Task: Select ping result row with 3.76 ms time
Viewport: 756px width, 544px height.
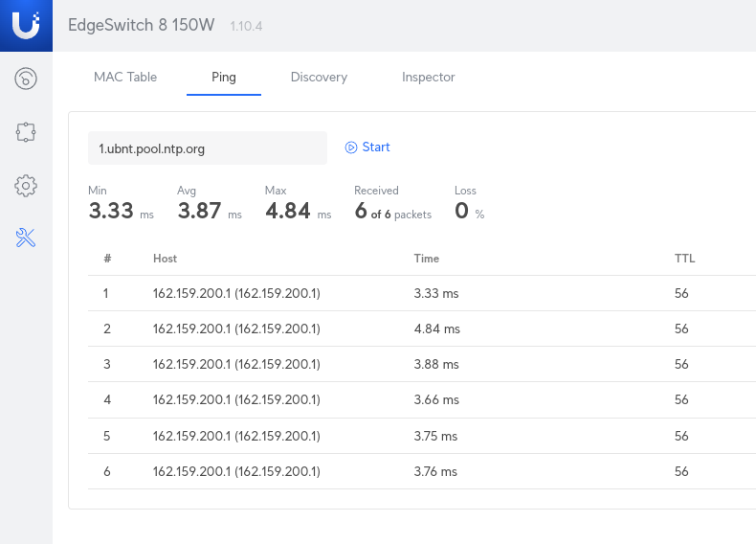Action: [x=421, y=471]
